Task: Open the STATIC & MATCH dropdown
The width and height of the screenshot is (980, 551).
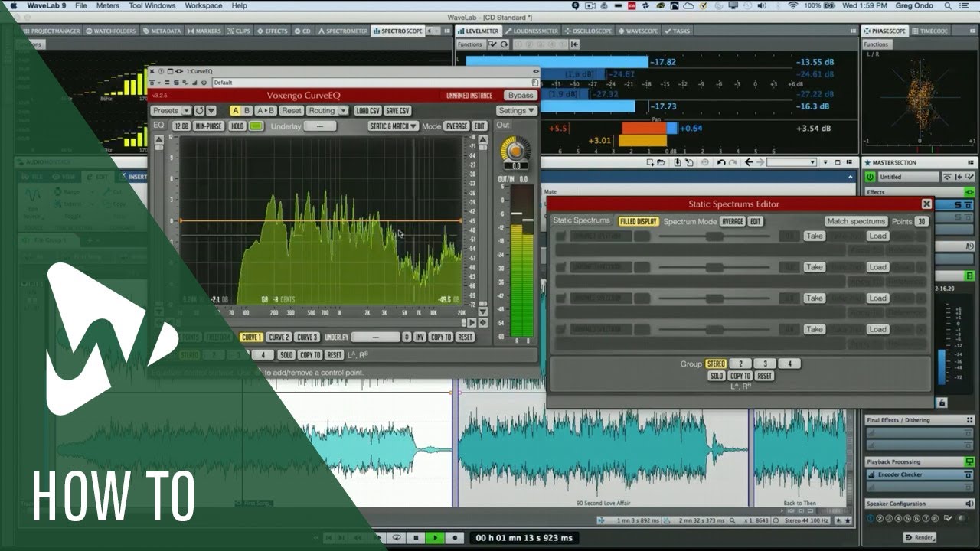Action: 393,126
